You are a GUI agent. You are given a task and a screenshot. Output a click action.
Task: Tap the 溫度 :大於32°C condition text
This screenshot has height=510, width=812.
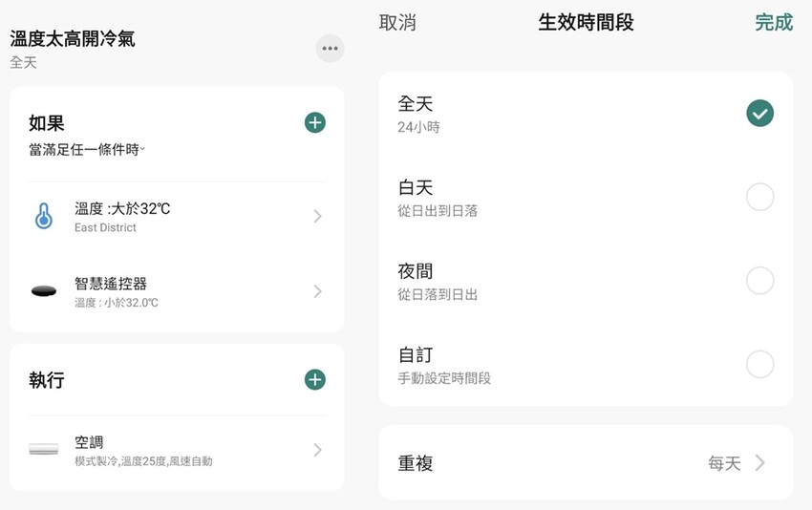[122, 208]
